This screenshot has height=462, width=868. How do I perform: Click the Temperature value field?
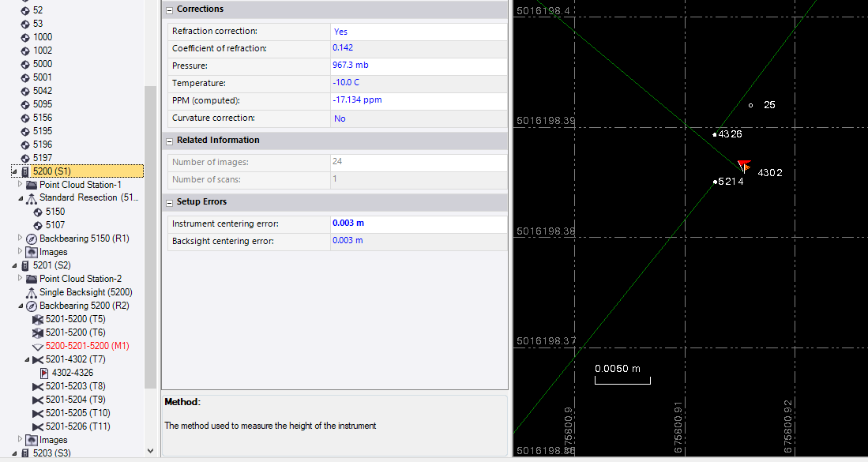point(419,83)
